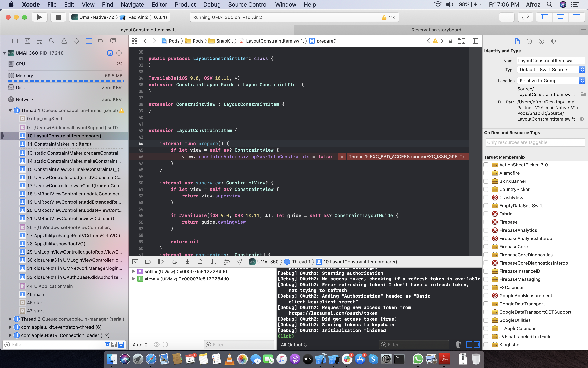Open the Location dropdown Relative to Group
The width and height of the screenshot is (588, 368).
[x=551, y=81]
